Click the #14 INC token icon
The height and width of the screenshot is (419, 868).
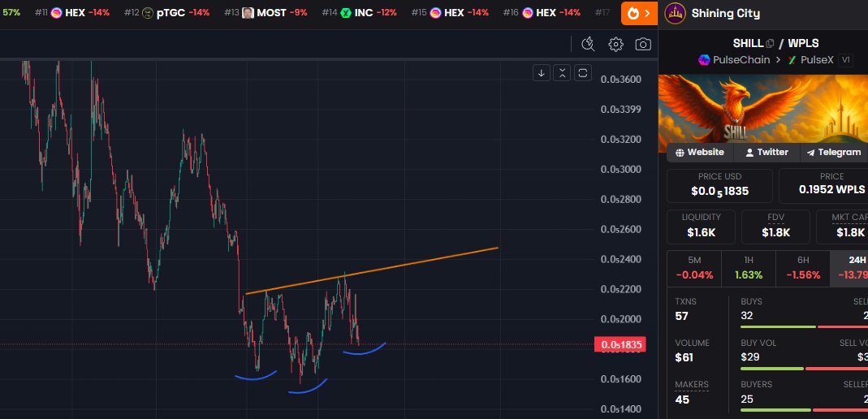[345, 13]
